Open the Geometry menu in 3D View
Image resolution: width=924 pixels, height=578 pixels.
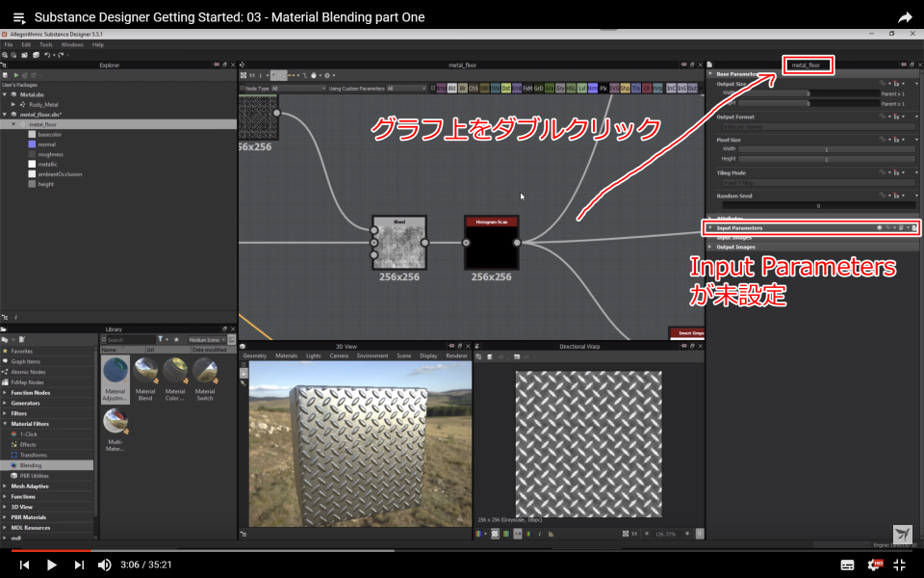254,356
